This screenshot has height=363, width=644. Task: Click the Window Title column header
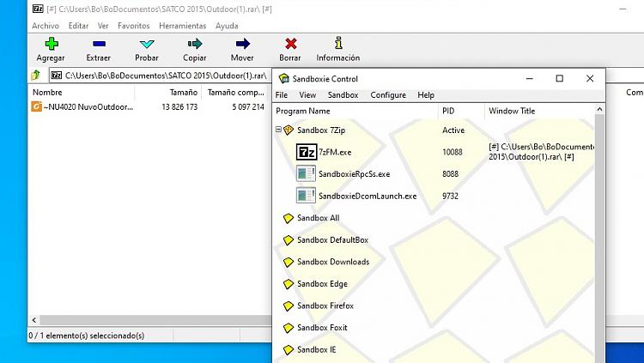(540, 111)
